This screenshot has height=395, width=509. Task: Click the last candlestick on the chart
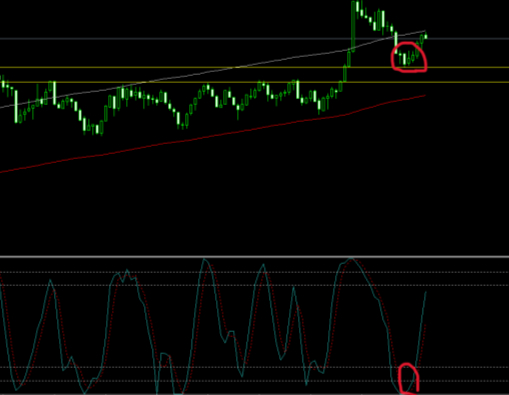pyautogui.click(x=426, y=36)
